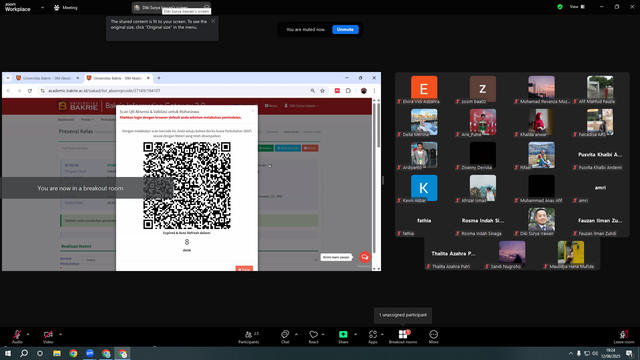Start sharing with the green Share icon
This screenshot has width=640, height=360.
click(343, 334)
